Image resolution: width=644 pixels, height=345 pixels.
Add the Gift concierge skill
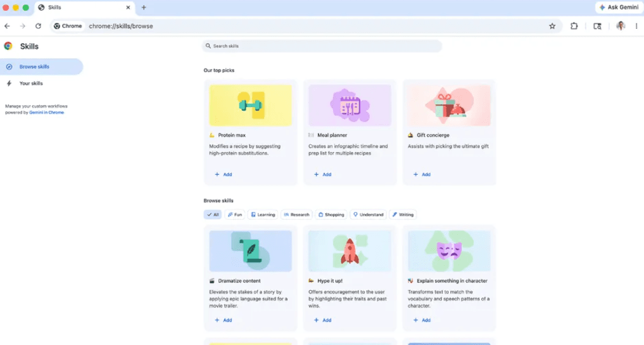(x=422, y=174)
